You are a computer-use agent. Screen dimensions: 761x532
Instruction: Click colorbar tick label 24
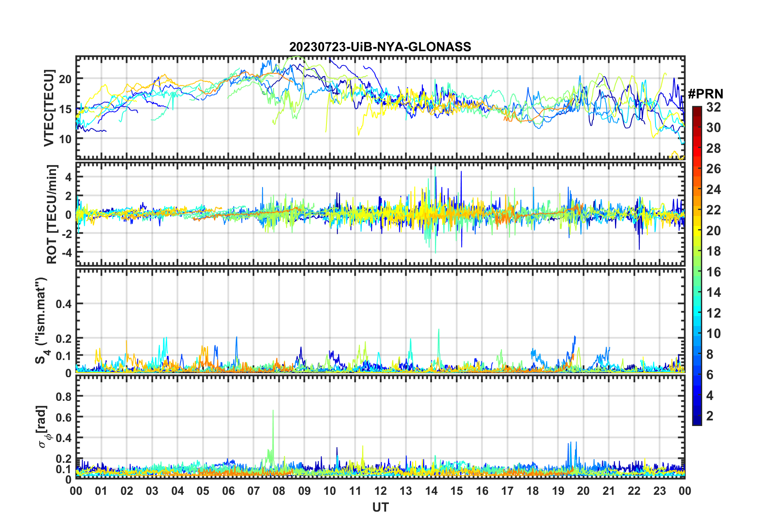click(713, 189)
